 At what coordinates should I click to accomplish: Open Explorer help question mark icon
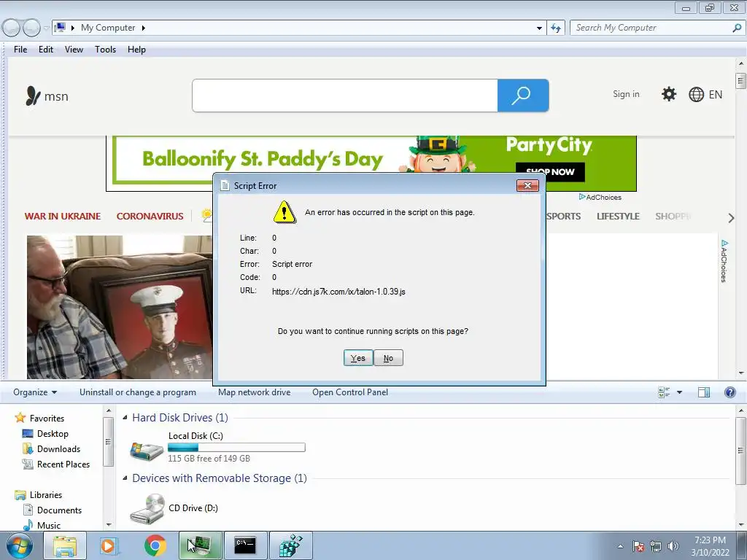[729, 392]
